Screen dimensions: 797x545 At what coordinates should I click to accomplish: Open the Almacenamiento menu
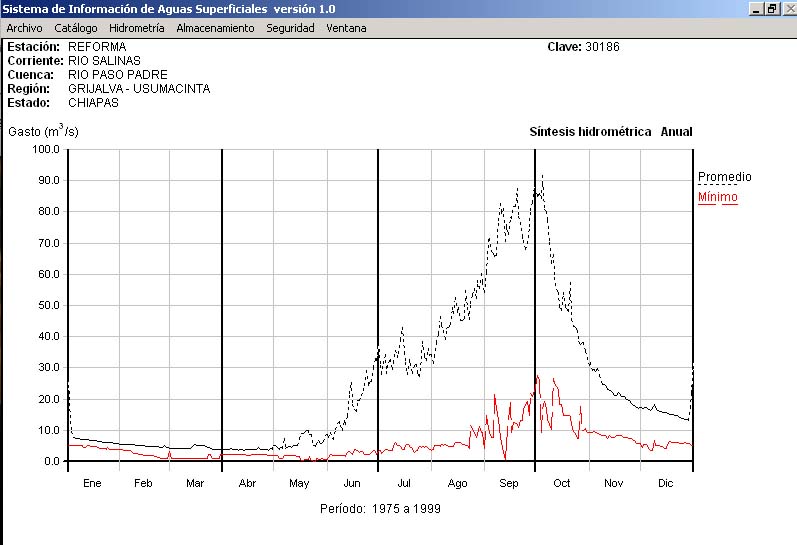pos(215,28)
